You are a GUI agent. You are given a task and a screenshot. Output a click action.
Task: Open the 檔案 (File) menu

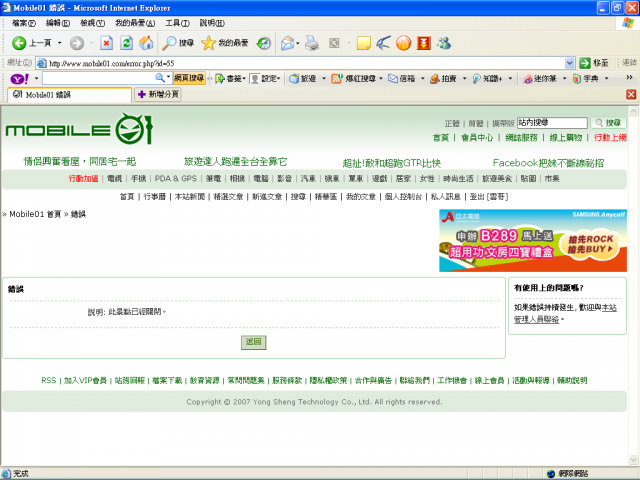[x=24, y=23]
